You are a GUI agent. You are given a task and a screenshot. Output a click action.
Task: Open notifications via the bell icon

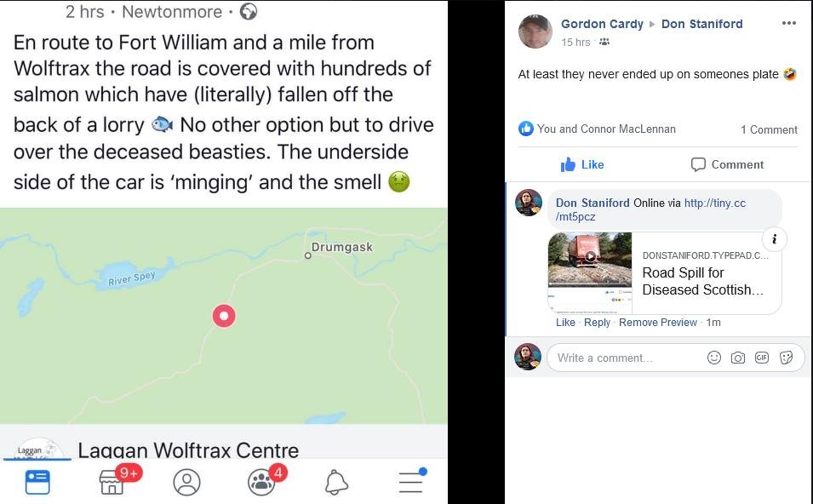click(x=335, y=482)
